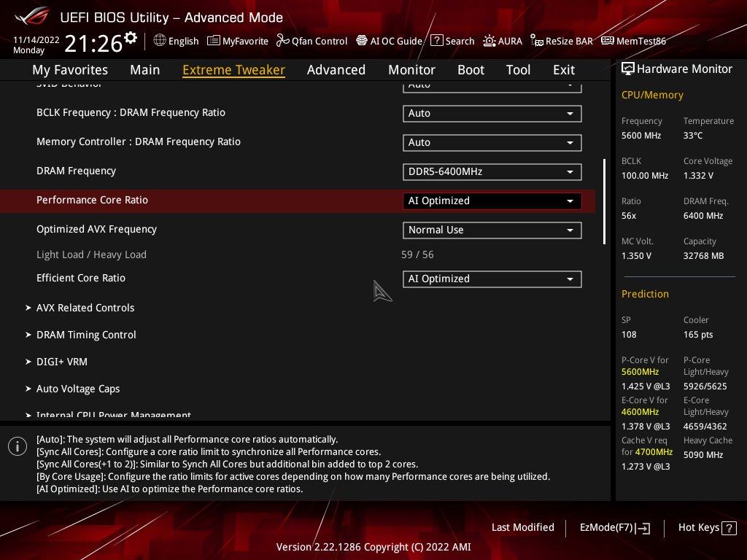This screenshot has width=747, height=560.
Task: Click the date 11/14/2022 Monday
Action: pyautogui.click(x=36, y=44)
